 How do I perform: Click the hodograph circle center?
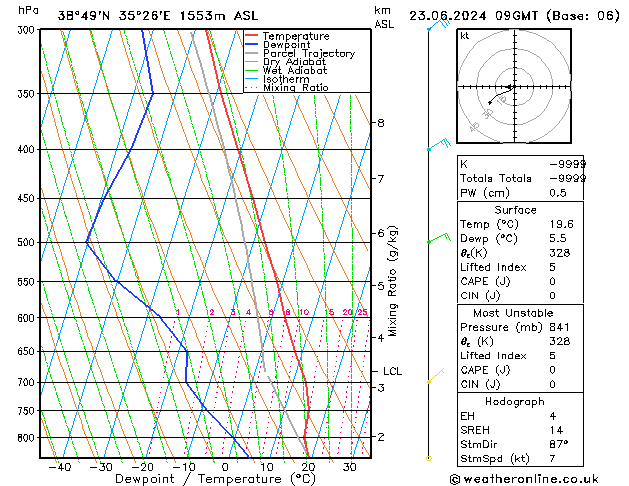[x=511, y=87]
